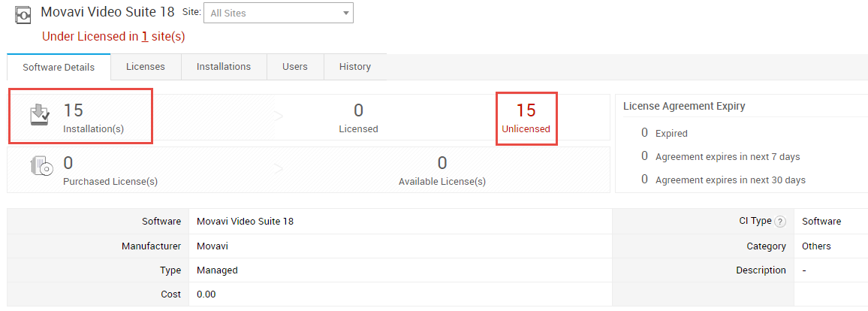Click Agreement expires in next 7 days
868x311 pixels.
pyautogui.click(x=728, y=156)
